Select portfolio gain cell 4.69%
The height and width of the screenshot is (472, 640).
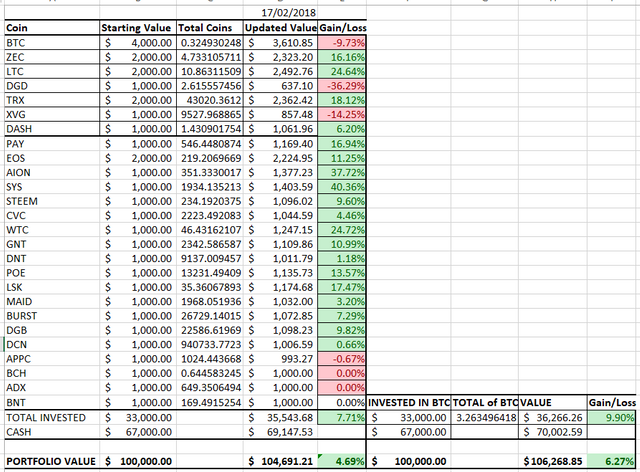click(342, 461)
